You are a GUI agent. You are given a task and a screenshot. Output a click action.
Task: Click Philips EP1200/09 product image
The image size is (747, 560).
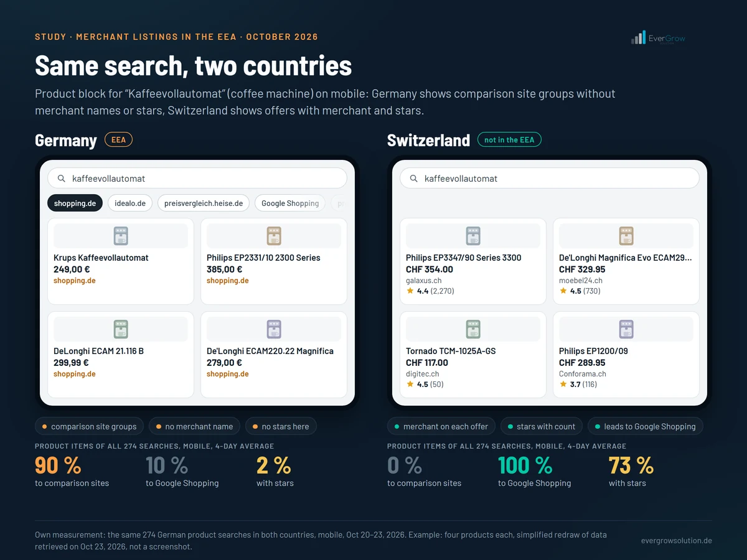click(626, 329)
